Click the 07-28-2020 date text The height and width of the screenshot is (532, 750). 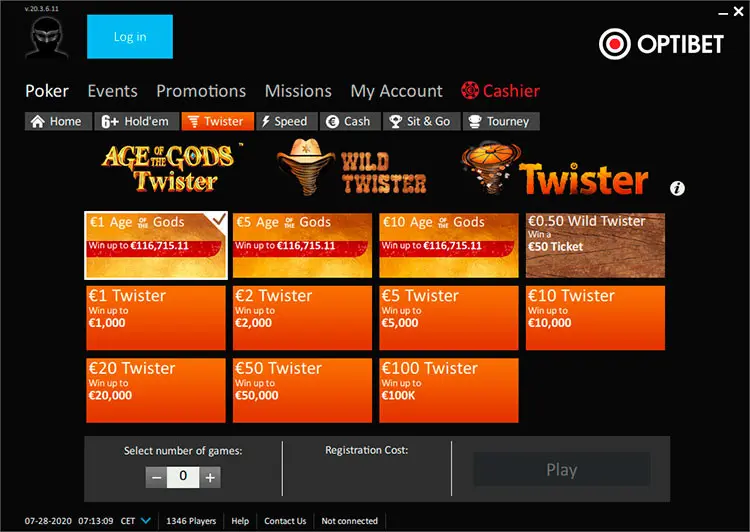[48, 521]
